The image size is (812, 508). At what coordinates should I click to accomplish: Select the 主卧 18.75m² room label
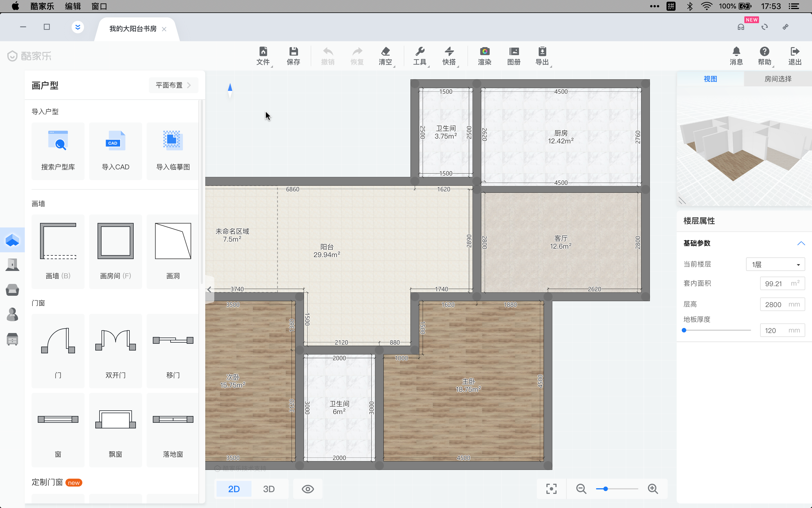[x=468, y=385]
